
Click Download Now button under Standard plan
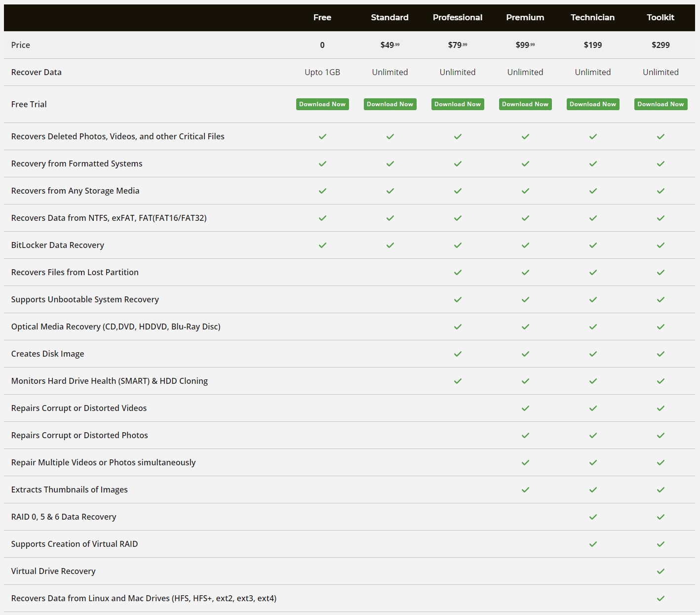(x=390, y=104)
